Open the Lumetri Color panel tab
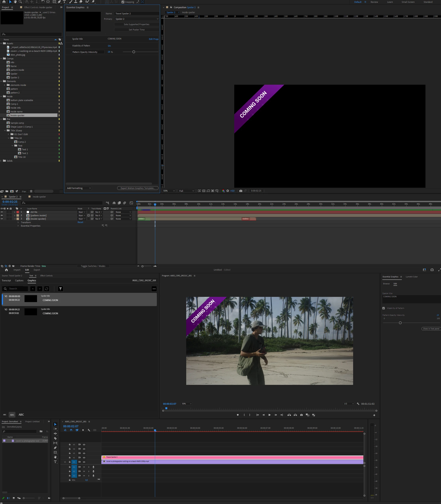Viewport: 441px width, 504px height. tap(412, 277)
